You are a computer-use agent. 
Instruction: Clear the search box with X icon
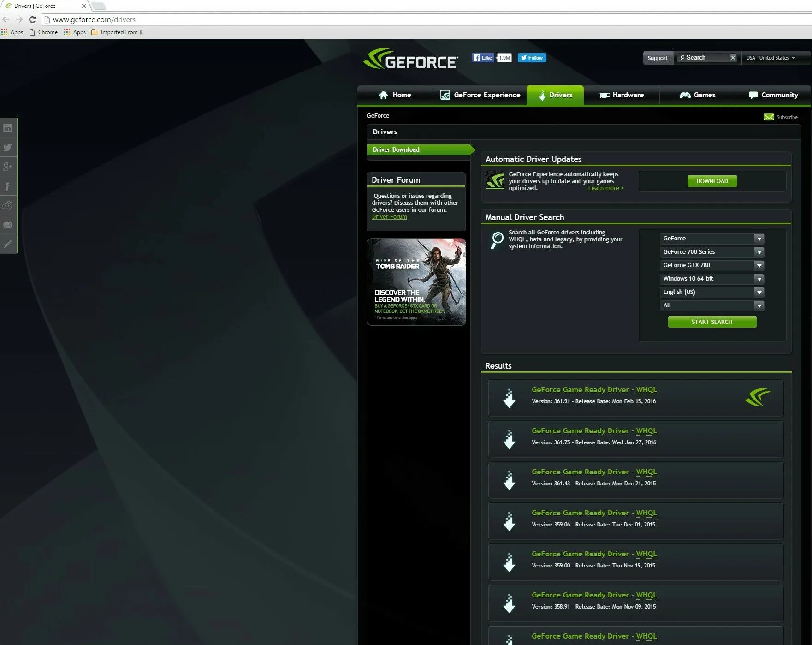733,58
